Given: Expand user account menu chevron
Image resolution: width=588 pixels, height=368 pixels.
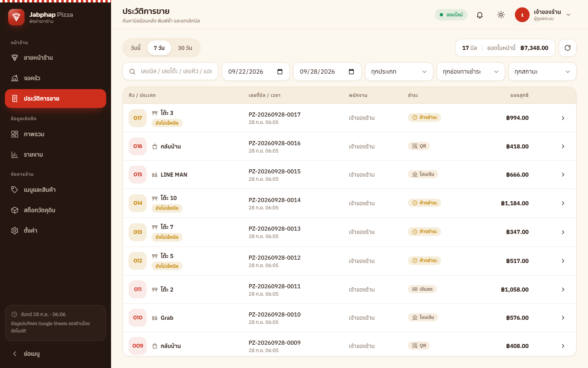Looking at the screenshot, I should pos(568,15).
